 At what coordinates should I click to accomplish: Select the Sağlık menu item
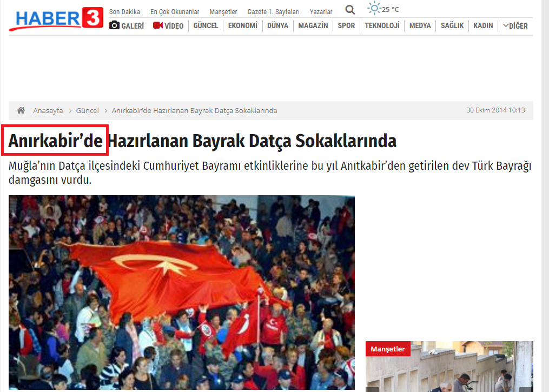click(452, 25)
